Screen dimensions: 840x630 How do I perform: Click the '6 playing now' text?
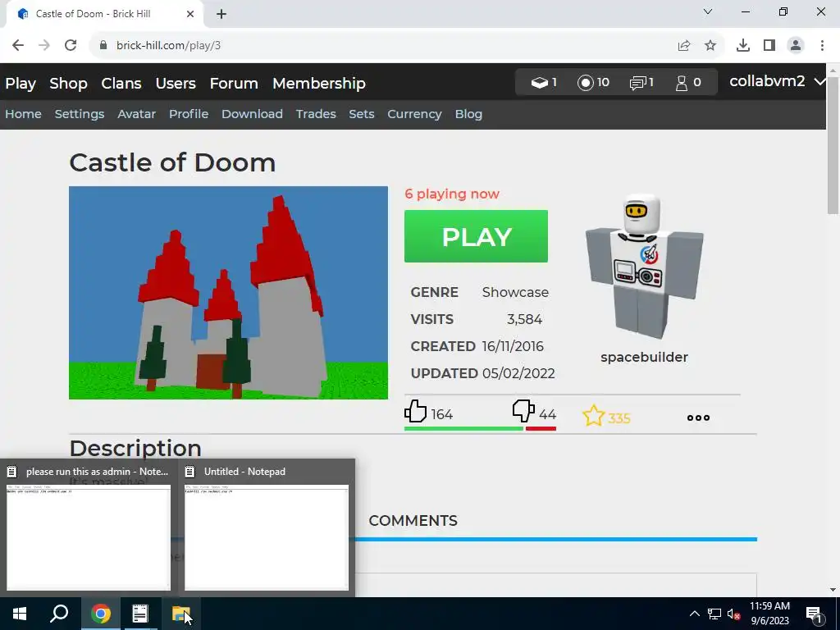(452, 194)
